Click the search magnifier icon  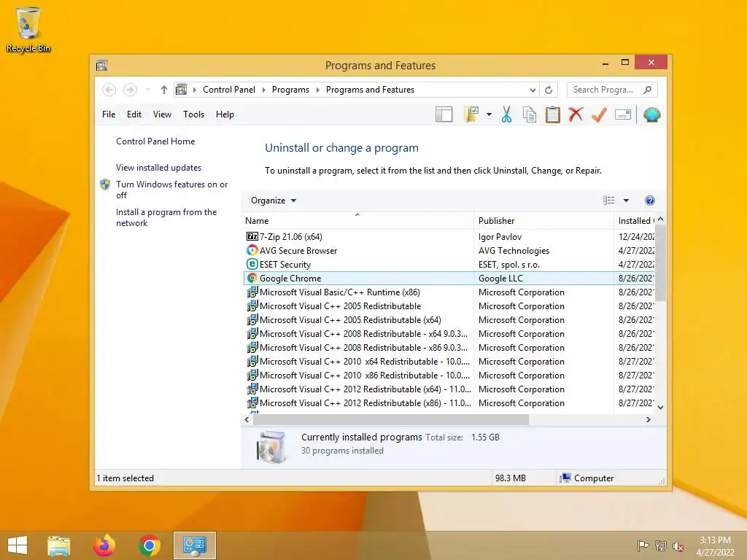point(648,90)
